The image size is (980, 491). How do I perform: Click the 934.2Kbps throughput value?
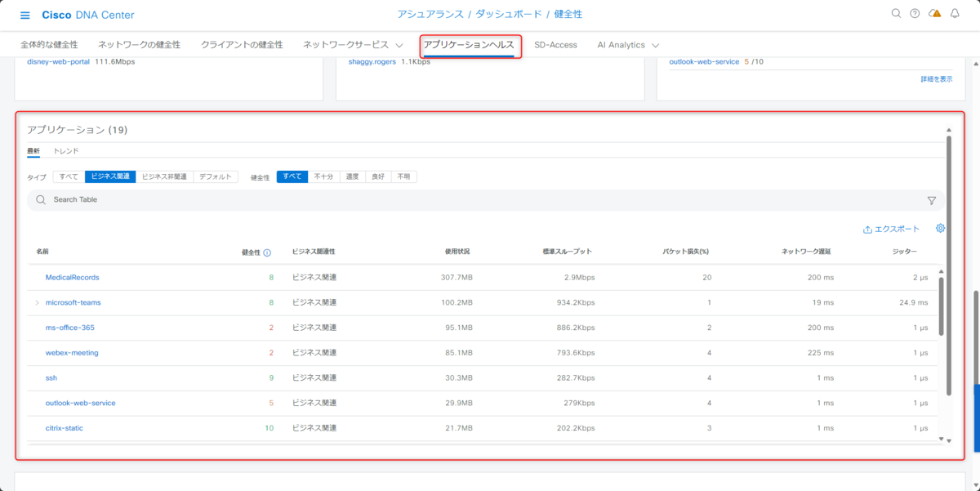click(575, 303)
